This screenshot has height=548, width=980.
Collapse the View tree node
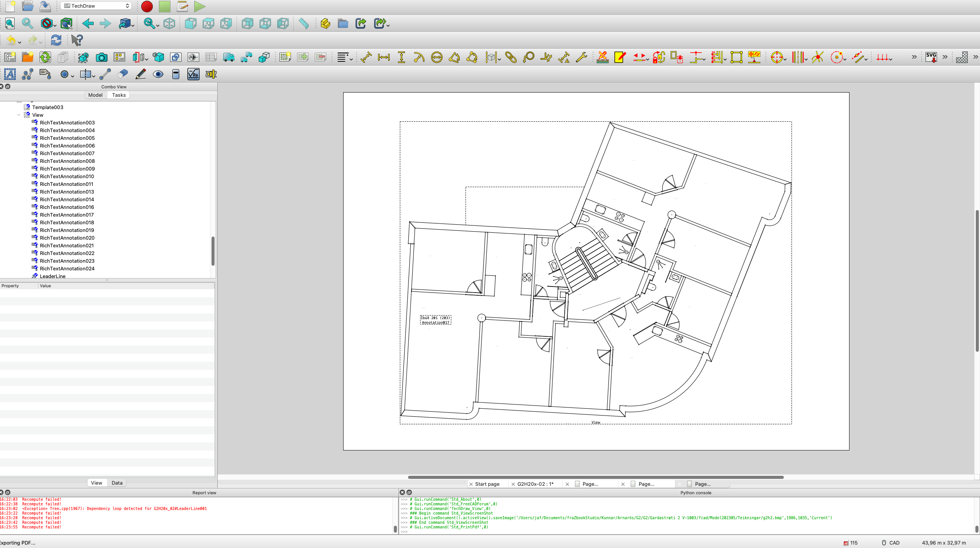(19, 115)
